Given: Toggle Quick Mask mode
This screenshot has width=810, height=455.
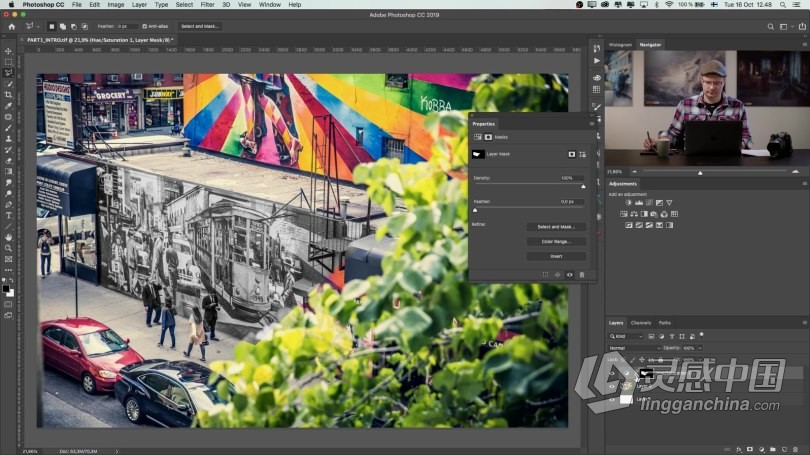Looking at the screenshot, I should pyautogui.click(x=8, y=304).
